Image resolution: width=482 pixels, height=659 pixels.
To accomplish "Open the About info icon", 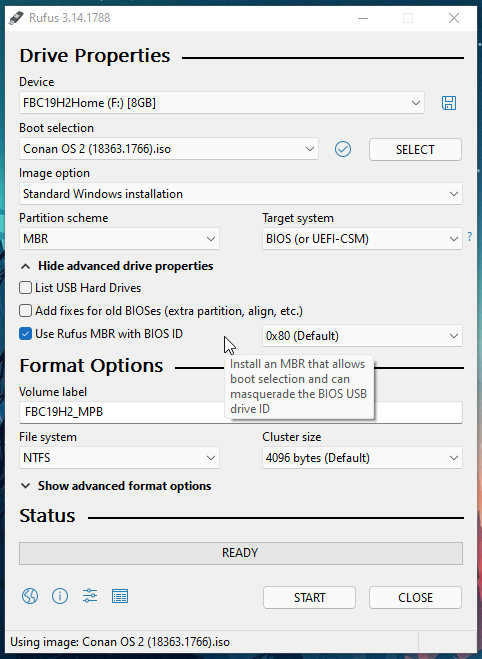I will [x=60, y=596].
